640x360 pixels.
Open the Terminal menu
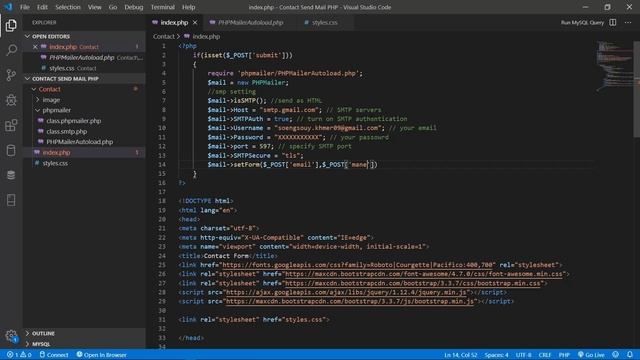click(x=162, y=7)
